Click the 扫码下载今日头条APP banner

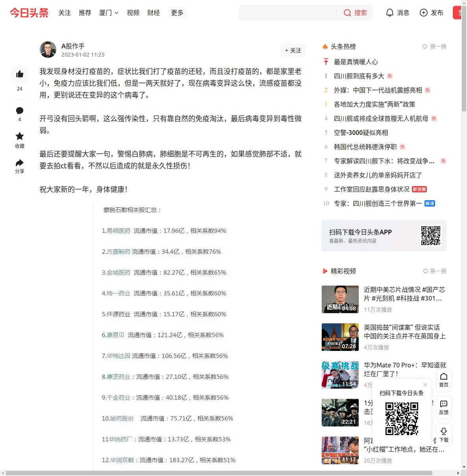point(384,236)
